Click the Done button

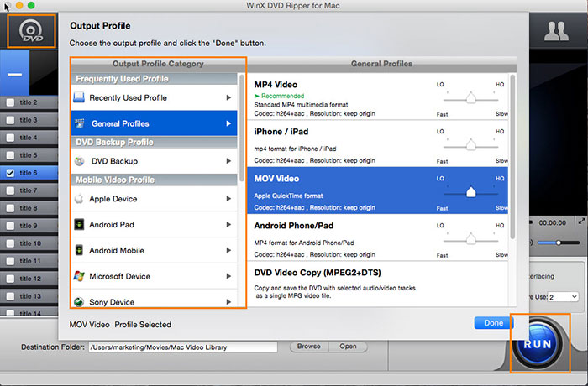click(x=493, y=323)
